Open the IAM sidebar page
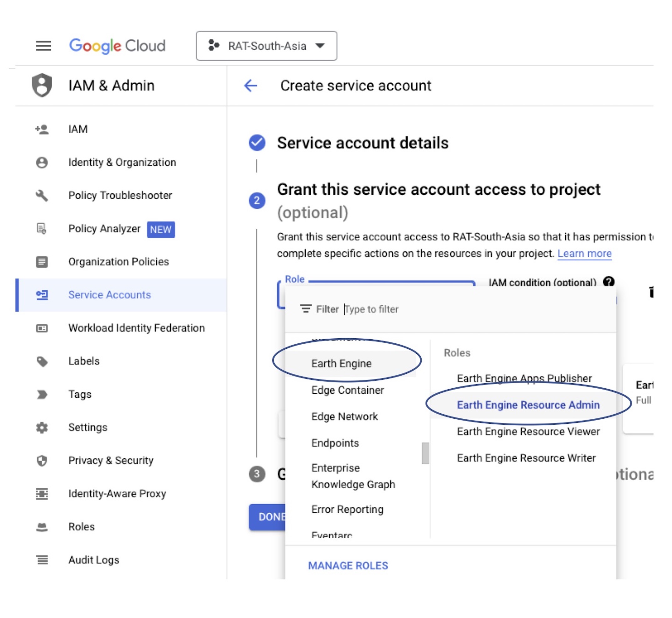 pyautogui.click(x=78, y=129)
